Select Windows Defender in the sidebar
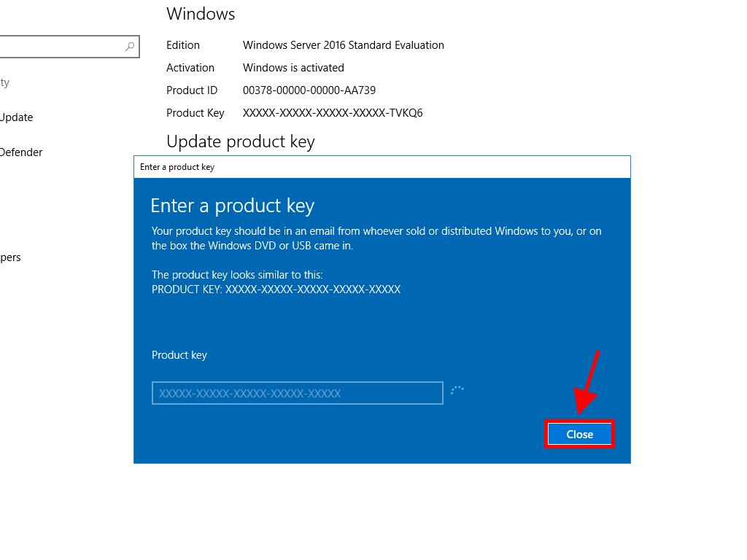The width and height of the screenshot is (747, 560). click(x=20, y=152)
